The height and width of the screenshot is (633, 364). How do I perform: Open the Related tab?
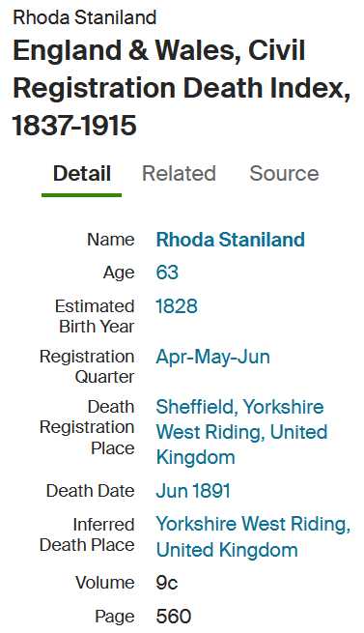179,174
